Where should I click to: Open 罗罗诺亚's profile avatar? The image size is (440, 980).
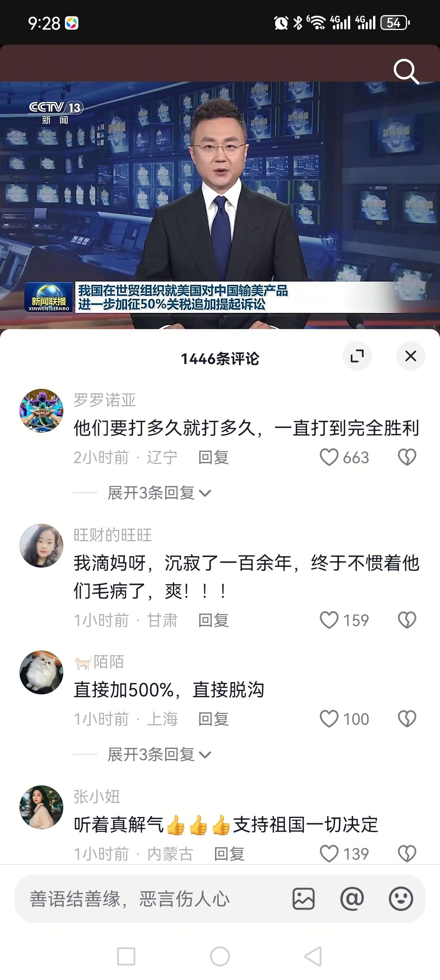coord(41,411)
